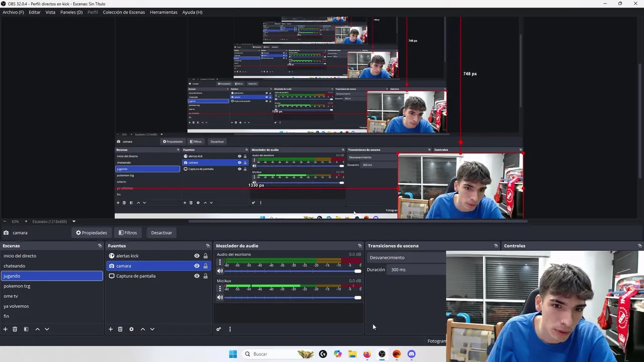644x362 pixels.
Task: Open the Desvanecimiento transition dropdown
Action: pyautogui.click(x=407, y=257)
